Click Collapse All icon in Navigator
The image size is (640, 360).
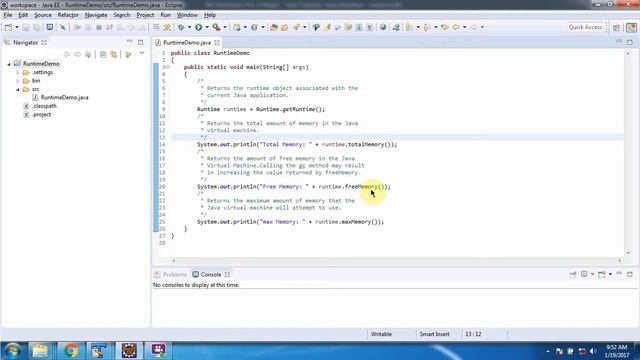[x=103, y=54]
